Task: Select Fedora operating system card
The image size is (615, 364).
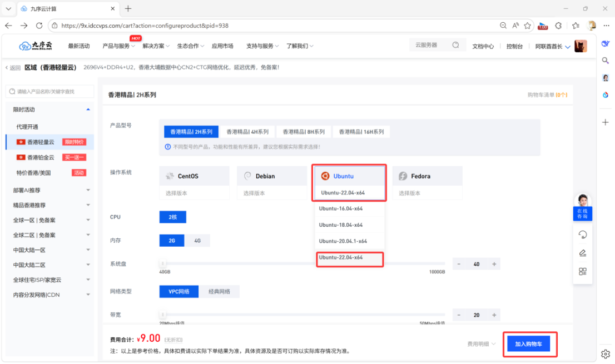Action: (x=427, y=176)
